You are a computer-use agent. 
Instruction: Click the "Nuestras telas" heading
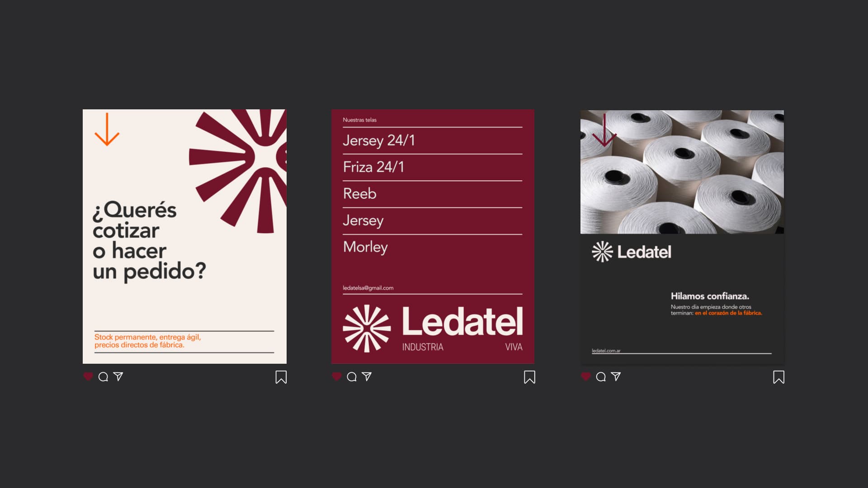(x=359, y=120)
